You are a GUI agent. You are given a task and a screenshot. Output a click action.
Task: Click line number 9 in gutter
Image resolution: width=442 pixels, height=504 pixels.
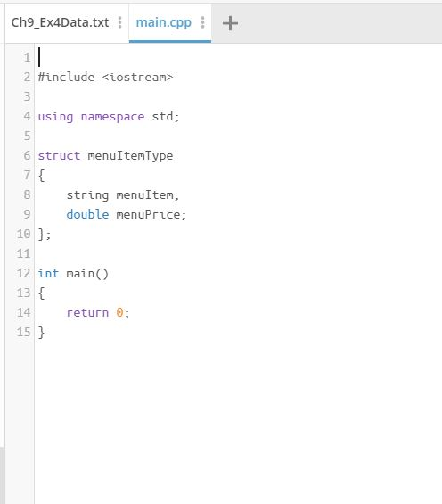(x=27, y=214)
